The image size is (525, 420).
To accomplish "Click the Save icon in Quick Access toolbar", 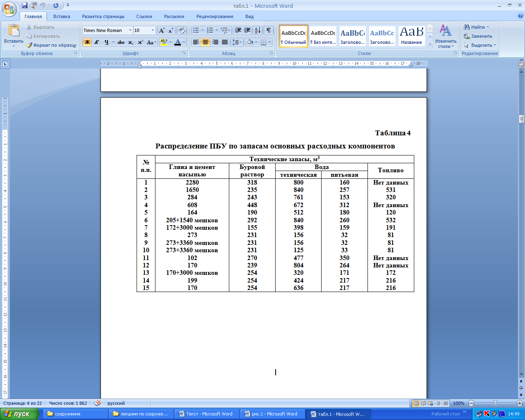I will click(25, 6).
